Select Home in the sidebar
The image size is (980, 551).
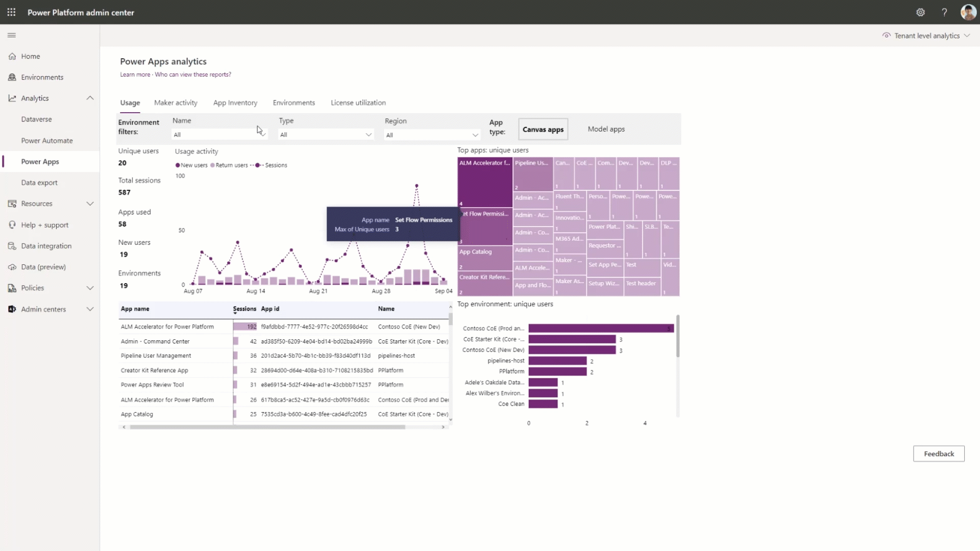coord(30,56)
